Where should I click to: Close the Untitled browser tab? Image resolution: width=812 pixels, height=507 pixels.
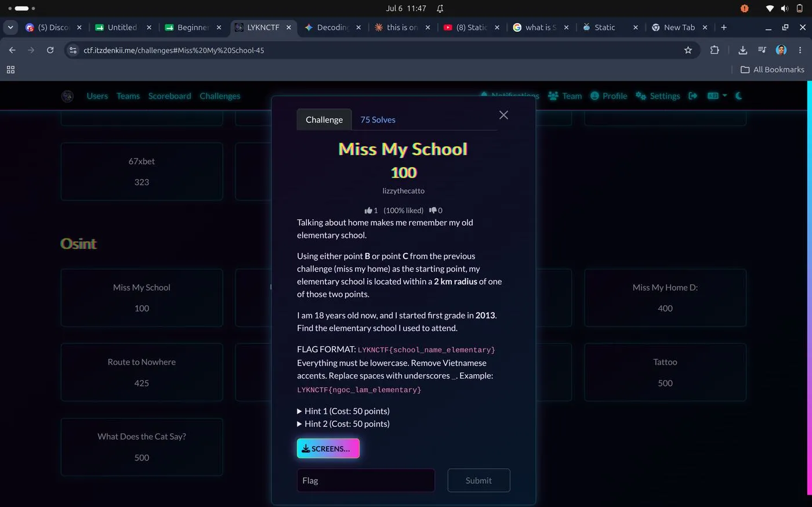(149, 27)
